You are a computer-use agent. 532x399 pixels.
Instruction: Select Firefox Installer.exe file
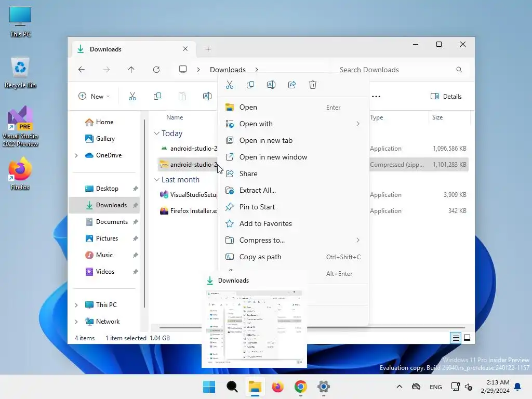[x=188, y=211]
